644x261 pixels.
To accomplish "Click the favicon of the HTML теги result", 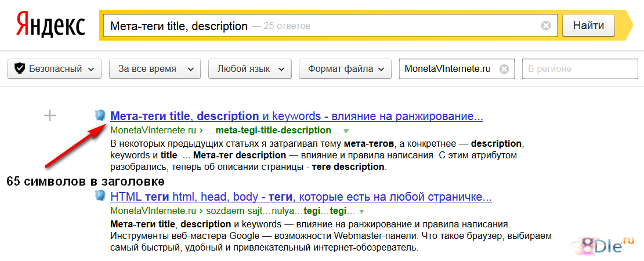I will point(100,196).
